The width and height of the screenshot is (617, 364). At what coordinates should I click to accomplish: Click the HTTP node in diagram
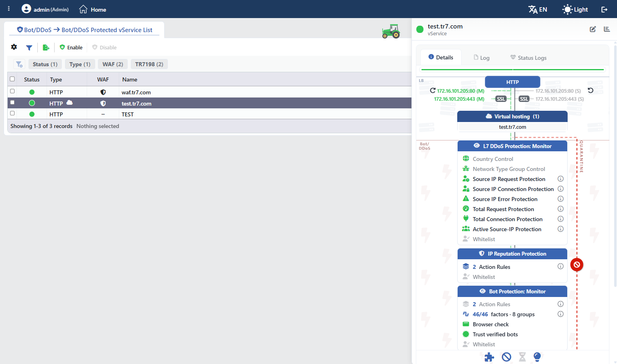pyautogui.click(x=513, y=82)
